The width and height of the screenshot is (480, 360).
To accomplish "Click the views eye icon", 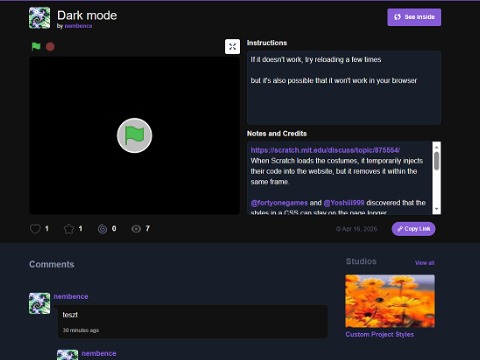I will click(x=136, y=229).
